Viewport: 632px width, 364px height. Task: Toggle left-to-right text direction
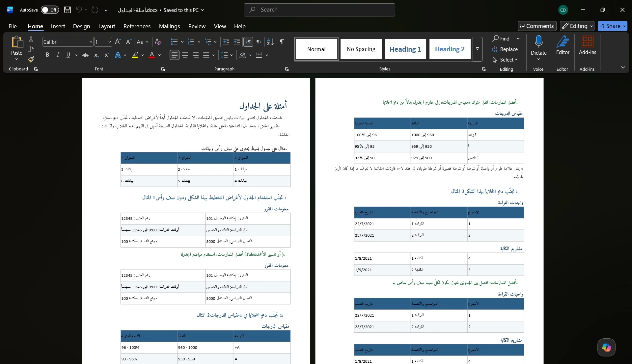point(248,42)
